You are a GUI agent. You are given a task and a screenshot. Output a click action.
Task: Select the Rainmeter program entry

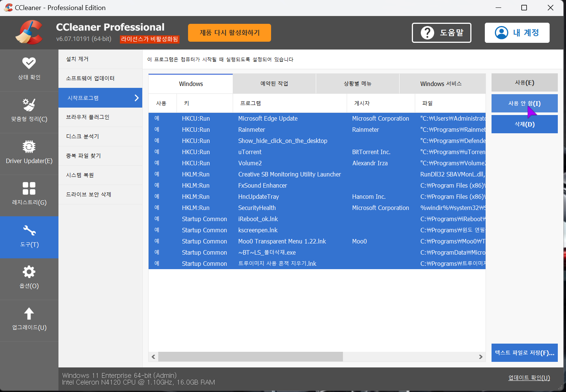pyautogui.click(x=317, y=130)
